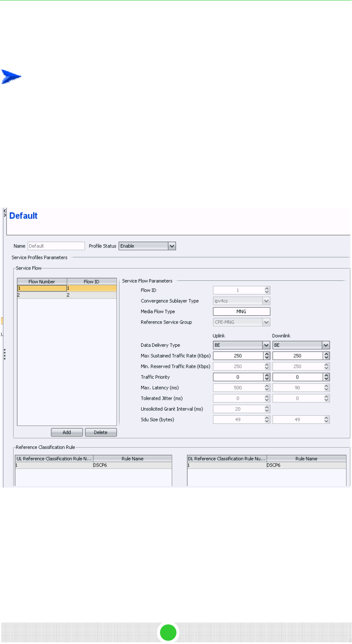The image size is (352, 644).
Task: Adjust Uplink Tolerated Jitter spinner
Action: (266, 398)
